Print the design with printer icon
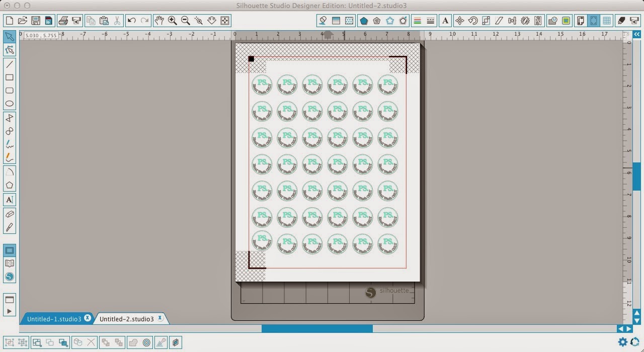644x352 pixels. pos(63,21)
